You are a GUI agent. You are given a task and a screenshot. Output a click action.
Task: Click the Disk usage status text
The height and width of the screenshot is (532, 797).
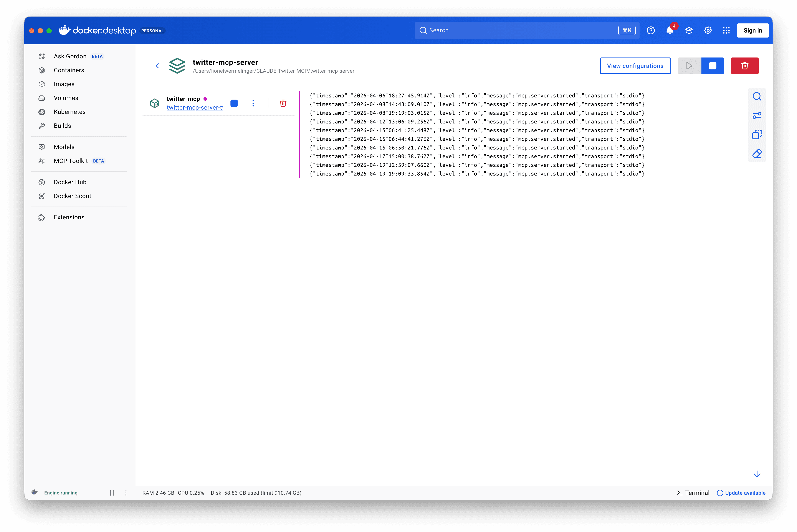click(256, 493)
